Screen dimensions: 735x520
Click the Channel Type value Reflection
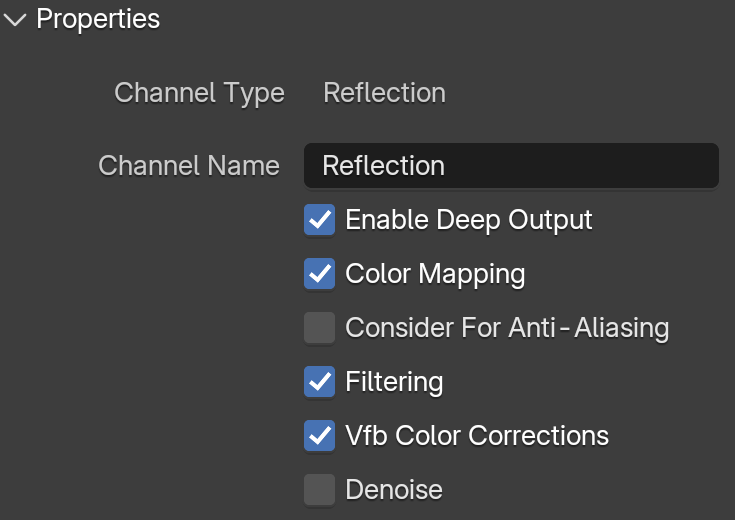pyautogui.click(x=384, y=92)
